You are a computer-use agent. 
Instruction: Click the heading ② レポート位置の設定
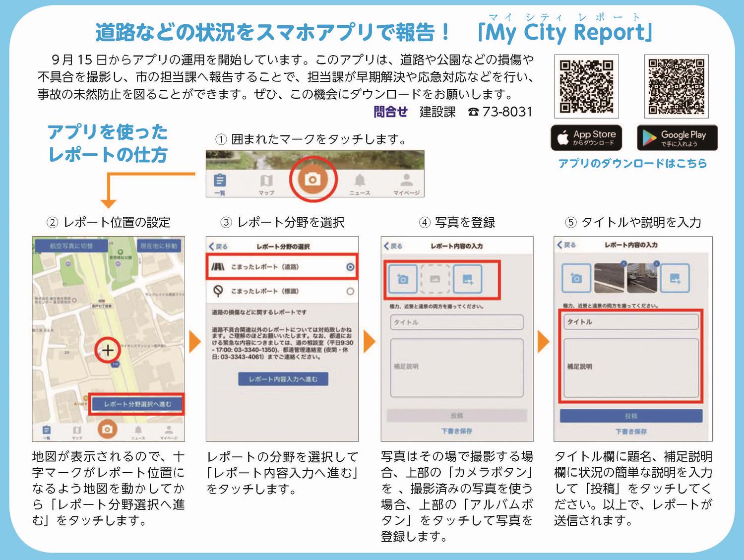(x=109, y=222)
